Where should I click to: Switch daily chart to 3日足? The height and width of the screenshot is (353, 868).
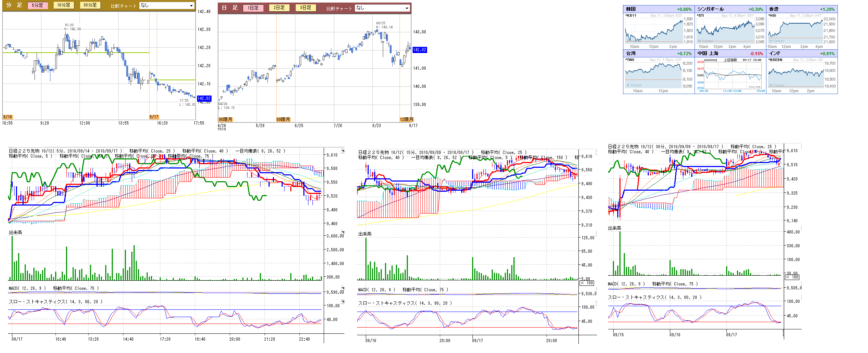(306, 8)
